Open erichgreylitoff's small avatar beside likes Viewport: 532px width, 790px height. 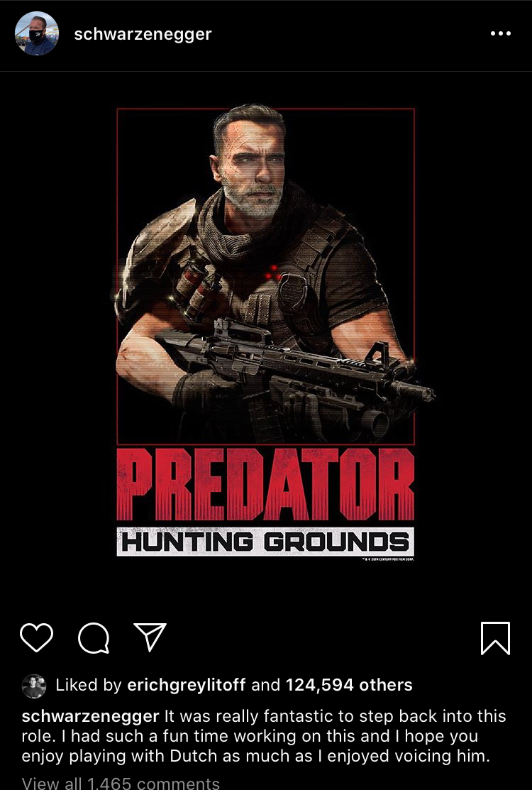(x=34, y=686)
